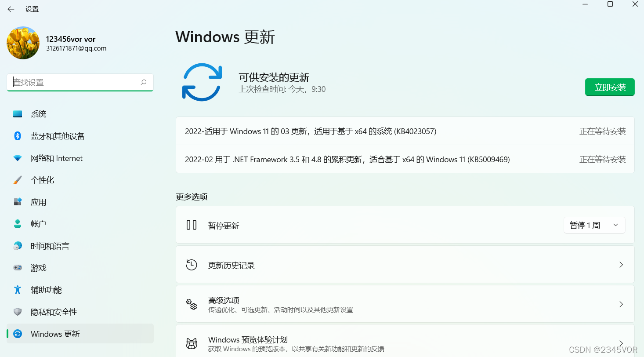The width and height of the screenshot is (644, 357).
Task: Click the advanced options gears icon
Action: [192, 304]
